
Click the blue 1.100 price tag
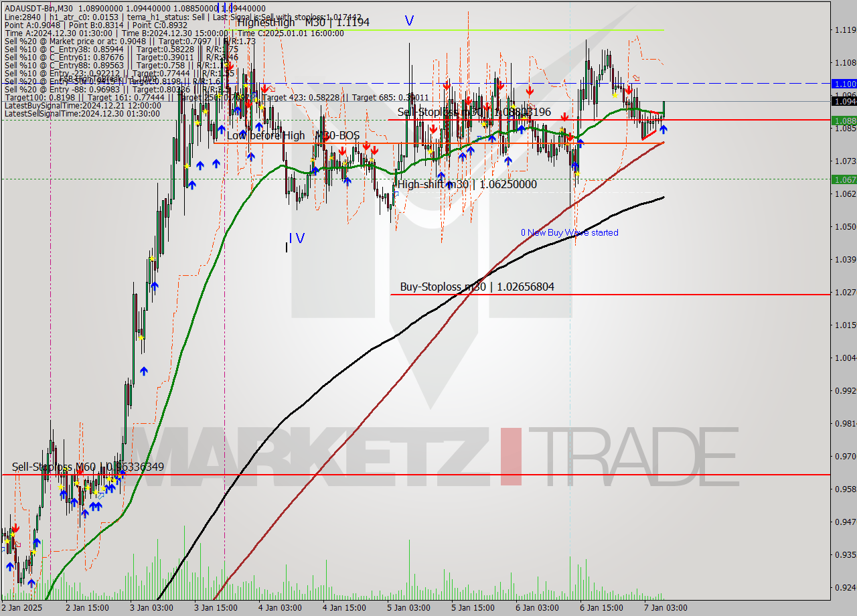click(x=844, y=84)
